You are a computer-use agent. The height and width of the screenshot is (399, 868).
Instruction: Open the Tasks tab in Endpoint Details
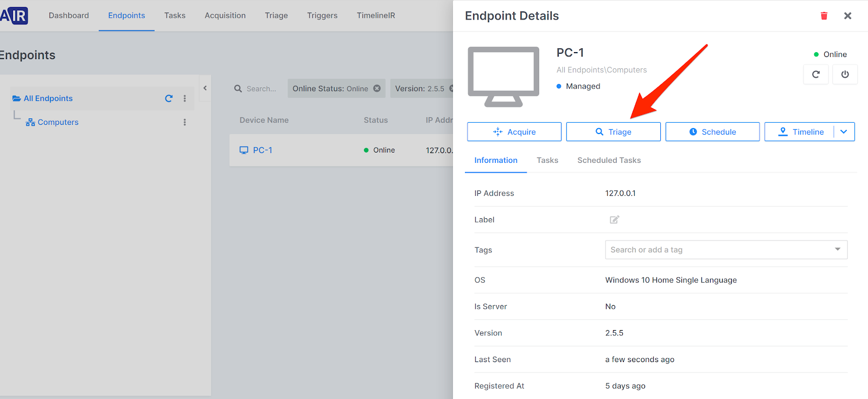[547, 160]
